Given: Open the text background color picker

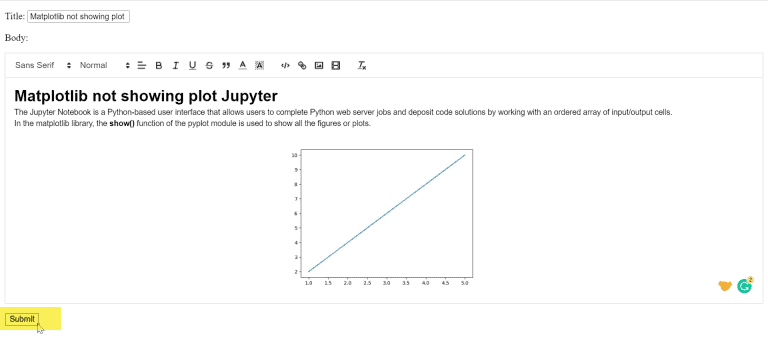Looking at the screenshot, I should point(260,66).
